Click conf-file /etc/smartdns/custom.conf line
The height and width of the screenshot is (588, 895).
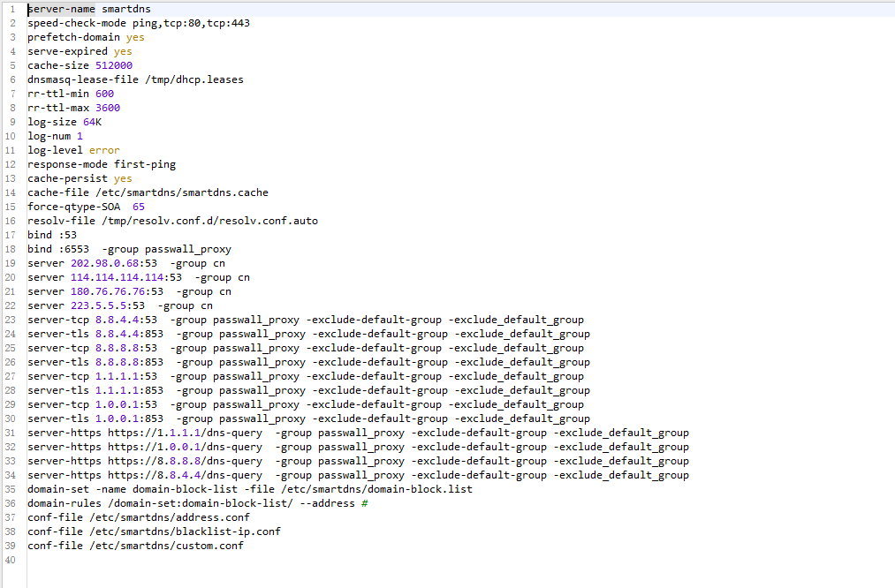click(x=135, y=546)
